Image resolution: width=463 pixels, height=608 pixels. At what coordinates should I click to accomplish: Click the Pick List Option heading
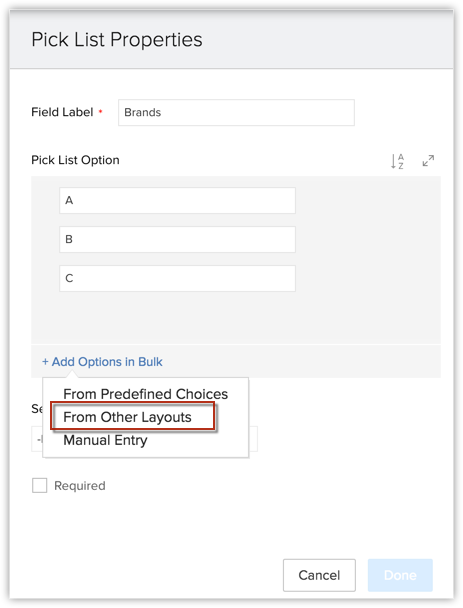point(75,160)
